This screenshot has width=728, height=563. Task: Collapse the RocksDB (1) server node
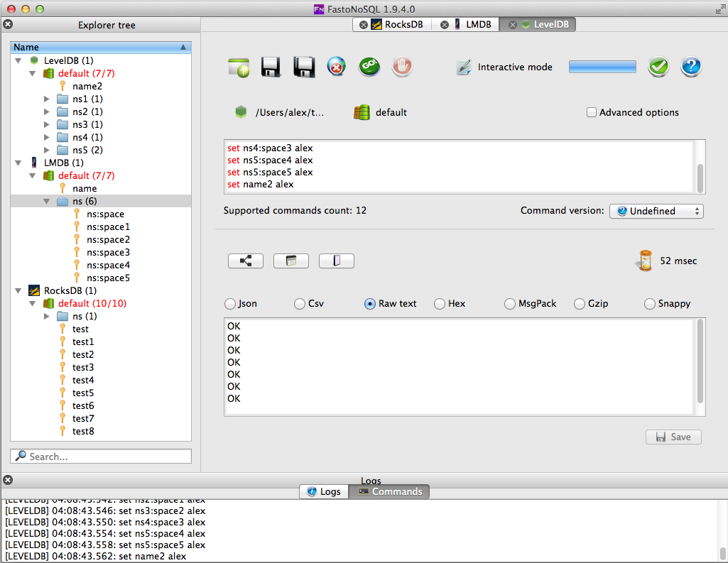(18, 290)
